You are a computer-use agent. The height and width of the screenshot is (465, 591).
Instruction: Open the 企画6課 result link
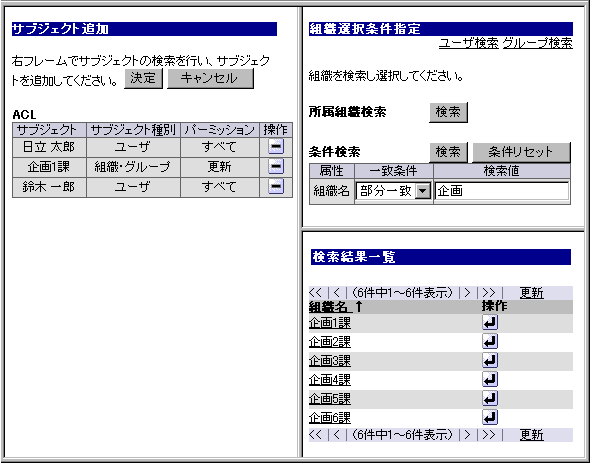pyautogui.click(x=330, y=417)
